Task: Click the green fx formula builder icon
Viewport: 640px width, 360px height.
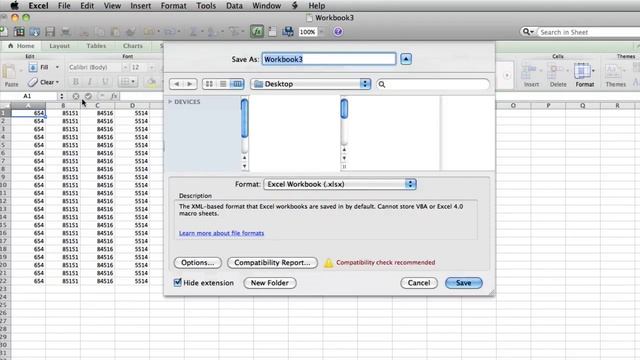Action: point(257,31)
